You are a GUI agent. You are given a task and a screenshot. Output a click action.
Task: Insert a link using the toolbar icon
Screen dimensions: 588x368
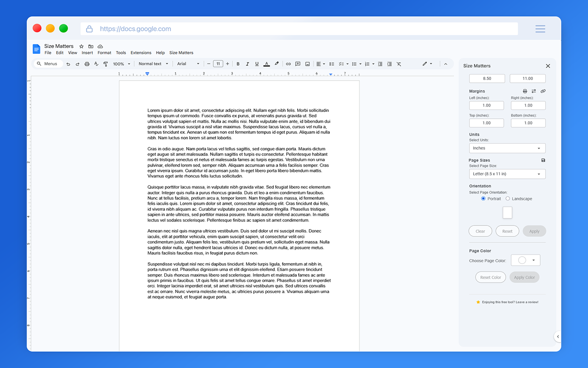288,64
